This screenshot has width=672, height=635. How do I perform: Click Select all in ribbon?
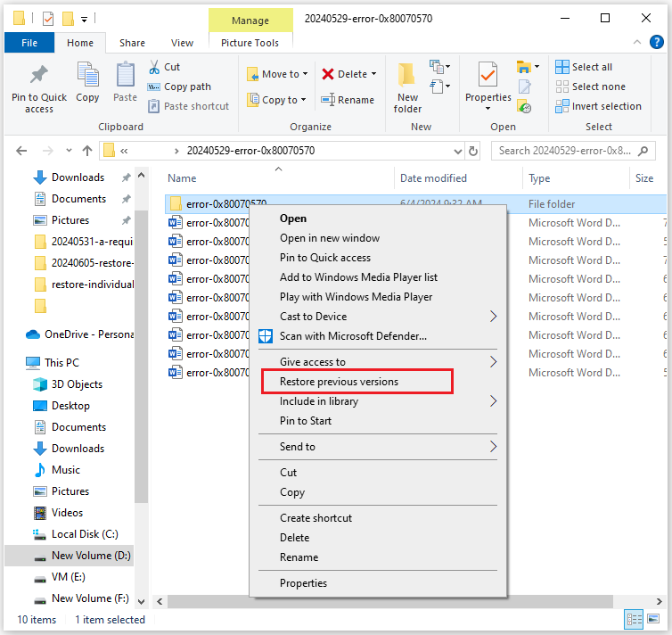(x=584, y=67)
